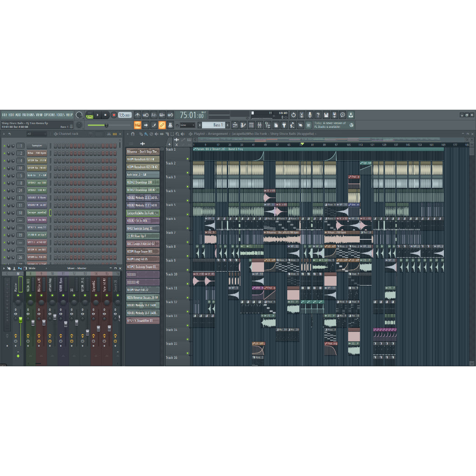Open the OPTIONS menu
This screenshot has width=476, height=476.
click(x=49, y=113)
